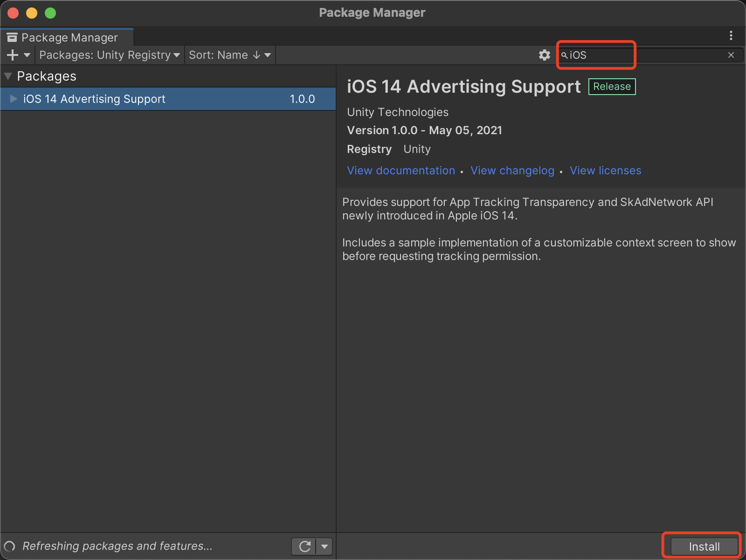Click the Package Manager tab icon
746x560 pixels.
[12, 37]
